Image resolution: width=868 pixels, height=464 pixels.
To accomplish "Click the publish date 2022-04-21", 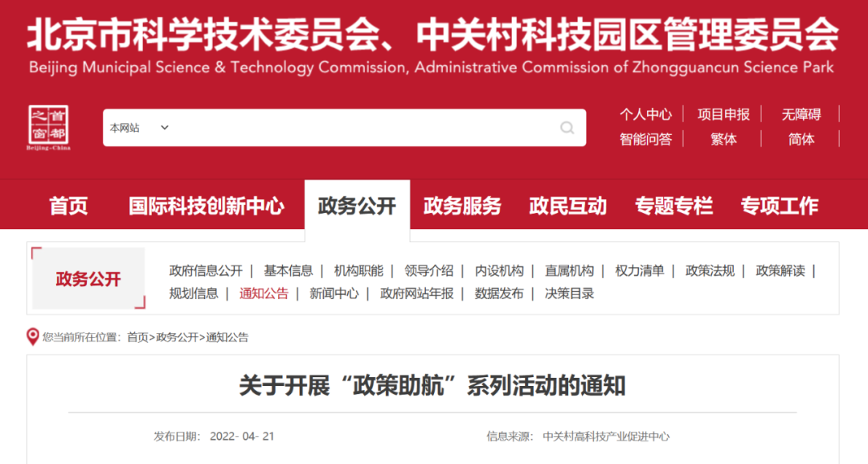I will 242,437.
